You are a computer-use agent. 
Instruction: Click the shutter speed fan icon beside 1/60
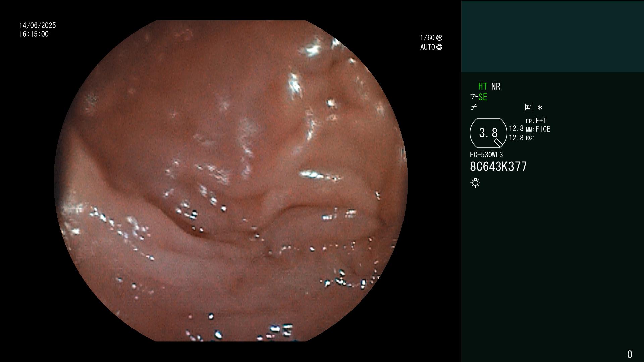point(439,38)
